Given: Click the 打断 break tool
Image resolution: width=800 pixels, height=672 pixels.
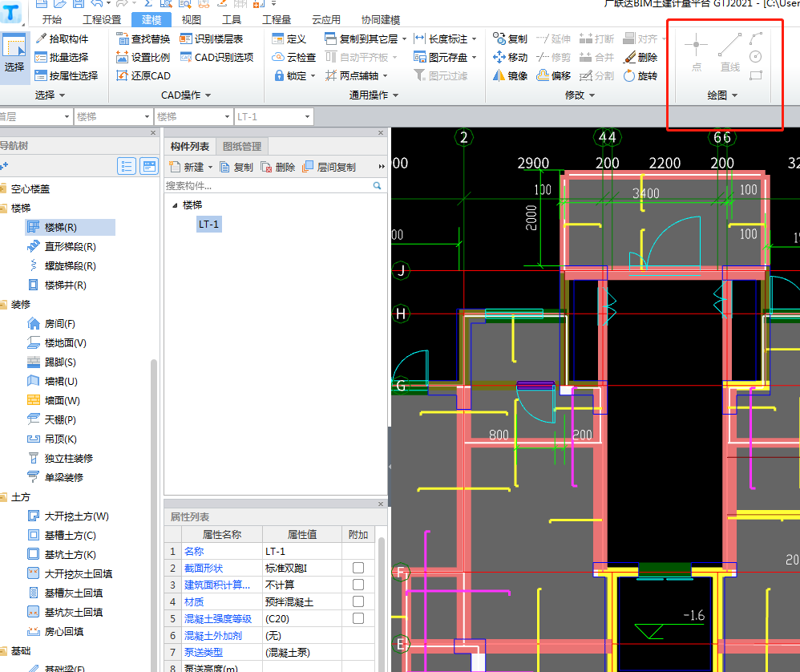Looking at the screenshot, I should (x=597, y=38).
